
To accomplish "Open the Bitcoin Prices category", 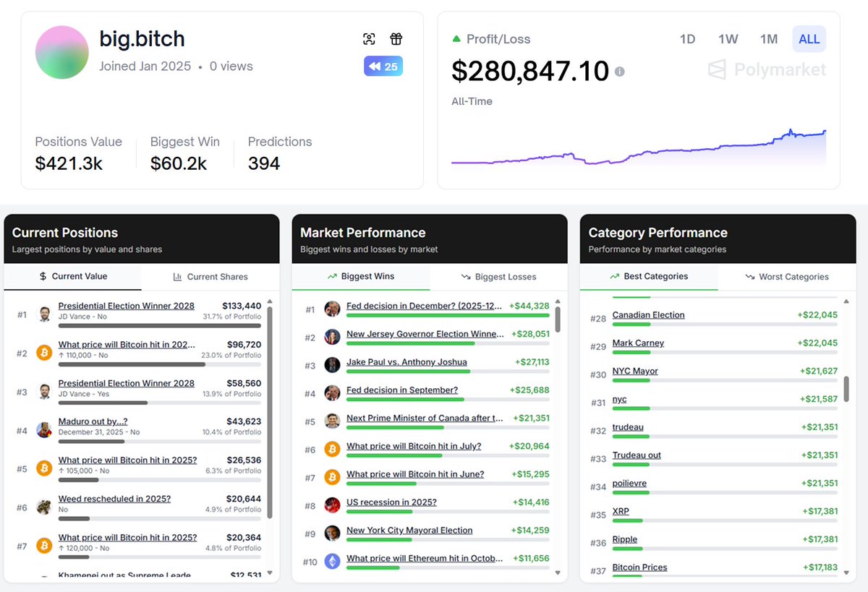I will [640, 567].
